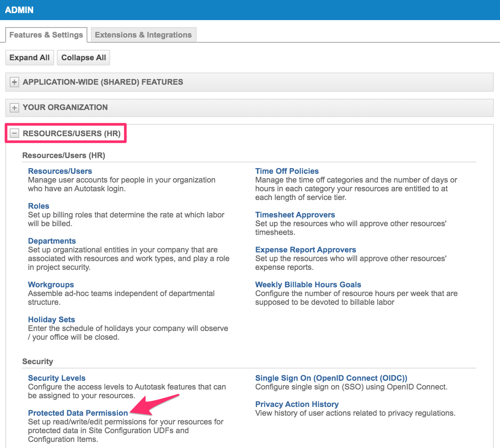View the Privacy Action History
The image size is (500, 448).
click(297, 404)
